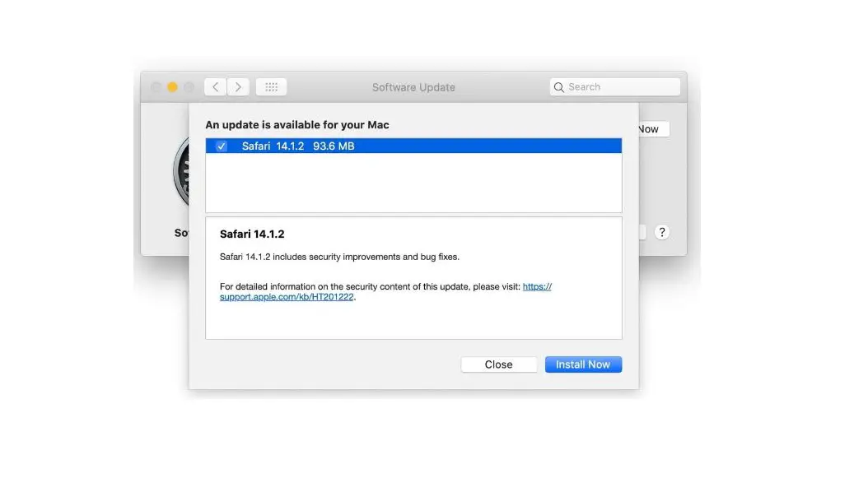Click the An update is available heading

(x=297, y=124)
